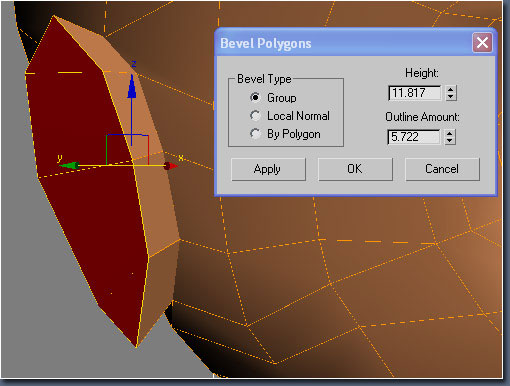The height and width of the screenshot is (386, 510).
Task: Click the red X axis gizmo arrow
Action: coord(171,166)
